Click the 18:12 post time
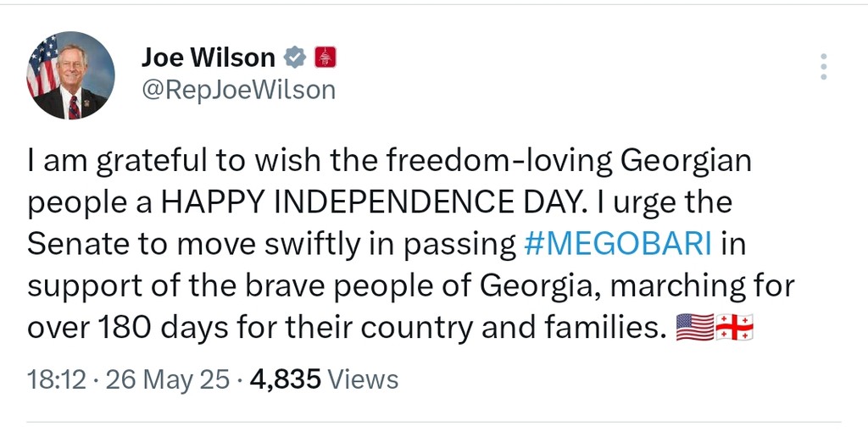868x437 pixels. pyautogui.click(x=57, y=380)
